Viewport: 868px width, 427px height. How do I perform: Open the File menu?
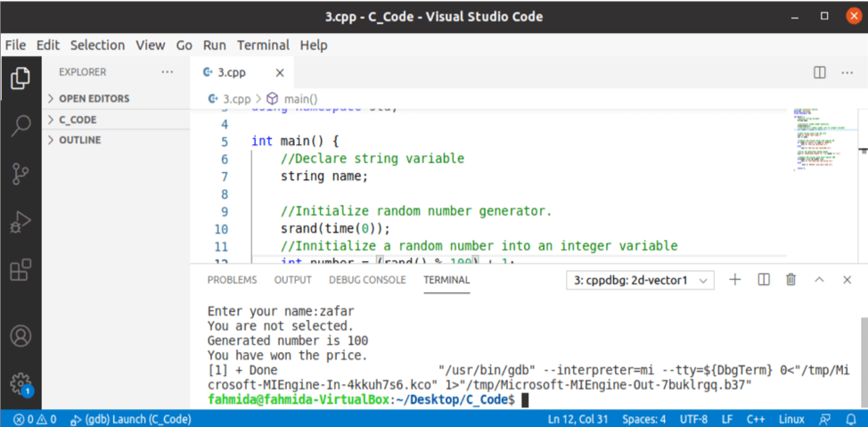(x=15, y=45)
